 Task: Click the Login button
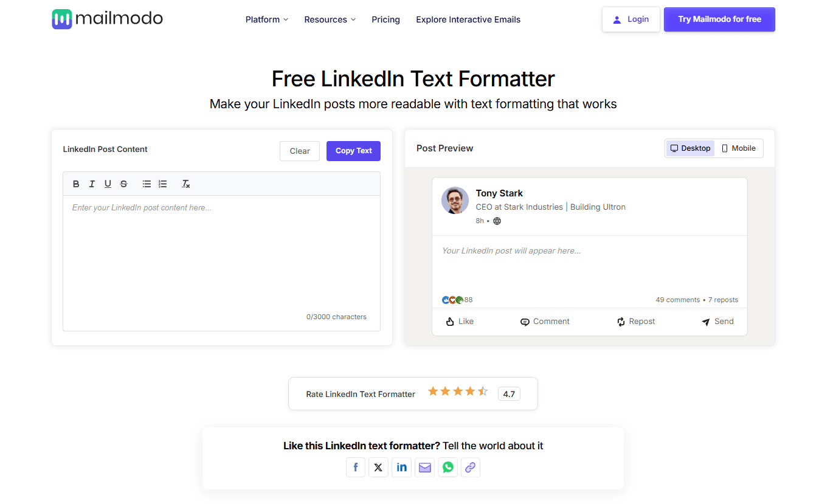point(631,19)
